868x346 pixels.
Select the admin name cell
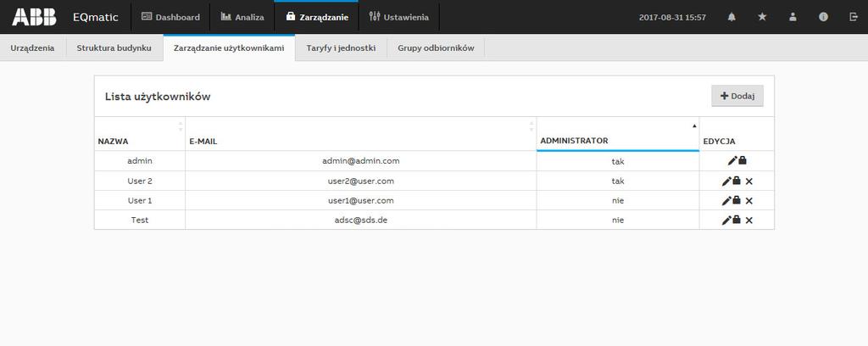[140, 161]
